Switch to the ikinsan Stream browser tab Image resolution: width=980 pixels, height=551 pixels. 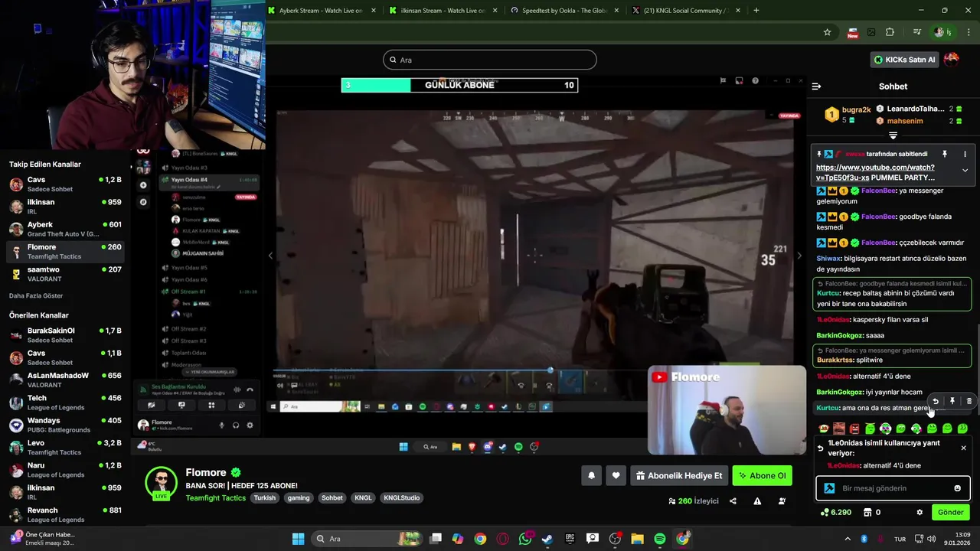[x=443, y=11]
